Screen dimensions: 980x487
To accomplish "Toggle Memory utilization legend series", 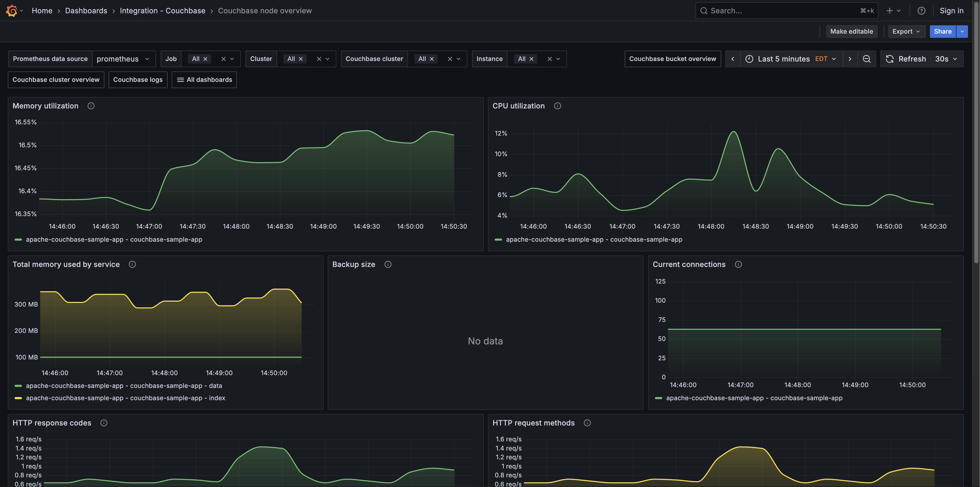I will (114, 240).
